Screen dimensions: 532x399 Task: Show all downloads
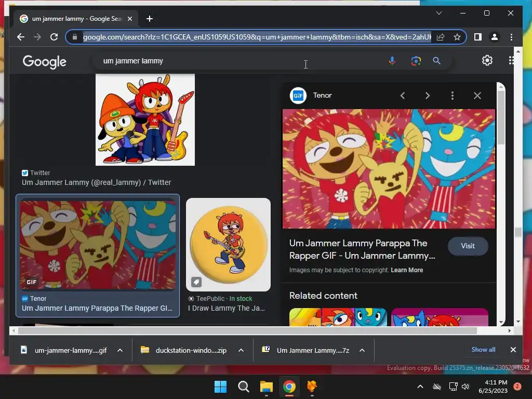(x=483, y=350)
